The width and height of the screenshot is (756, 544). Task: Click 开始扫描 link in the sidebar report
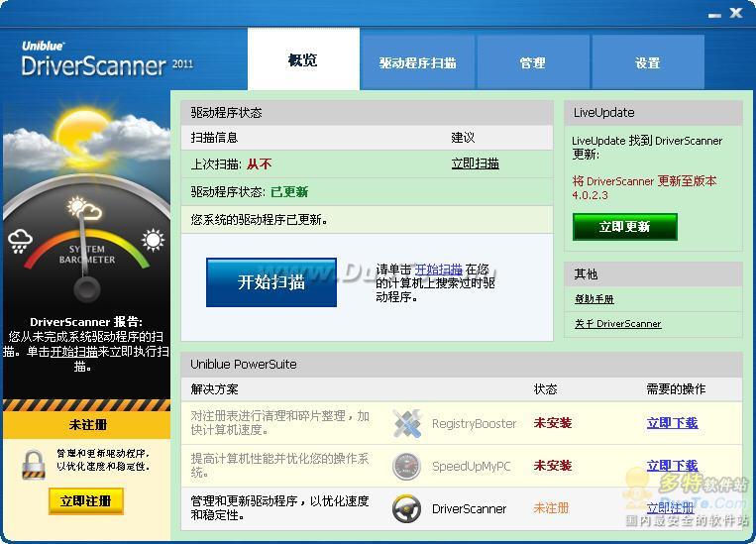point(73,352)
